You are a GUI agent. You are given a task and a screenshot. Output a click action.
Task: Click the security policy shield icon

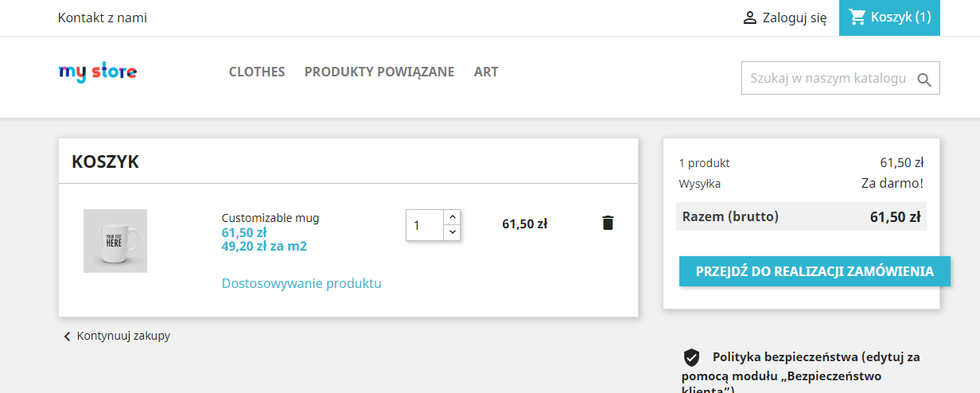point(691,357)
